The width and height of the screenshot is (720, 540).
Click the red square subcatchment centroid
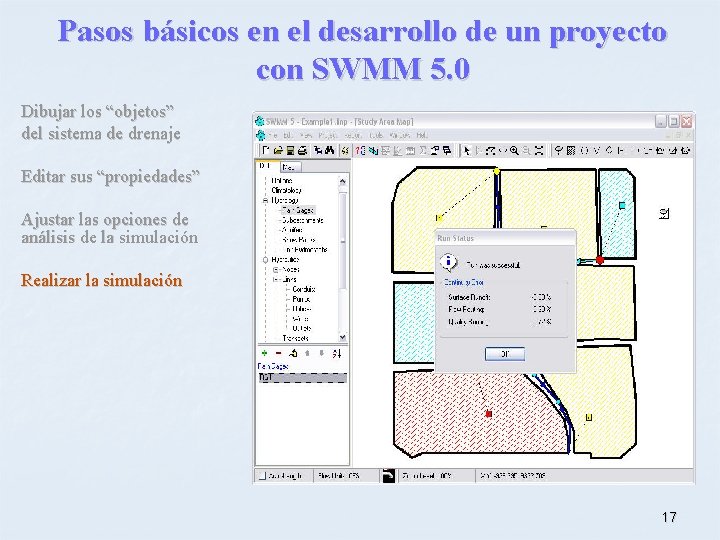(x=489, y=414)
